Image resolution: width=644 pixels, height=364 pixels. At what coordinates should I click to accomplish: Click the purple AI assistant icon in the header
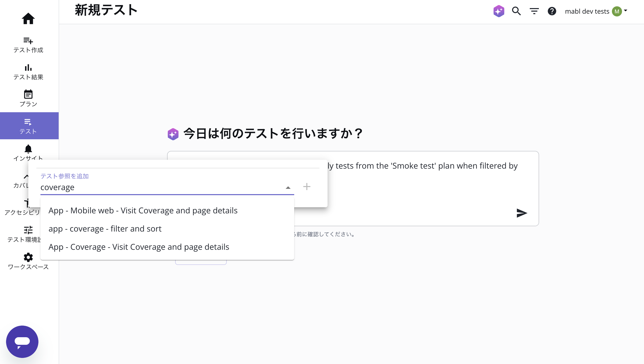coord(499,11)
